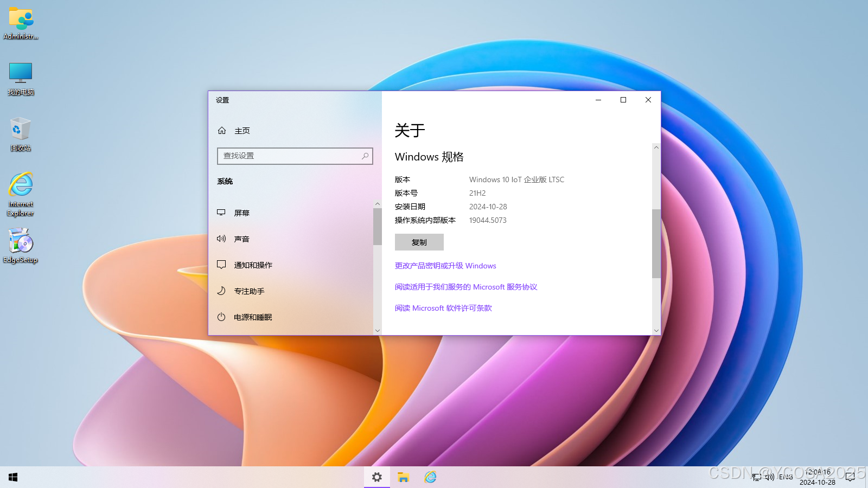Minimize the 设置 window
This screenshot has height=488, width=868.
coord(598,100)
